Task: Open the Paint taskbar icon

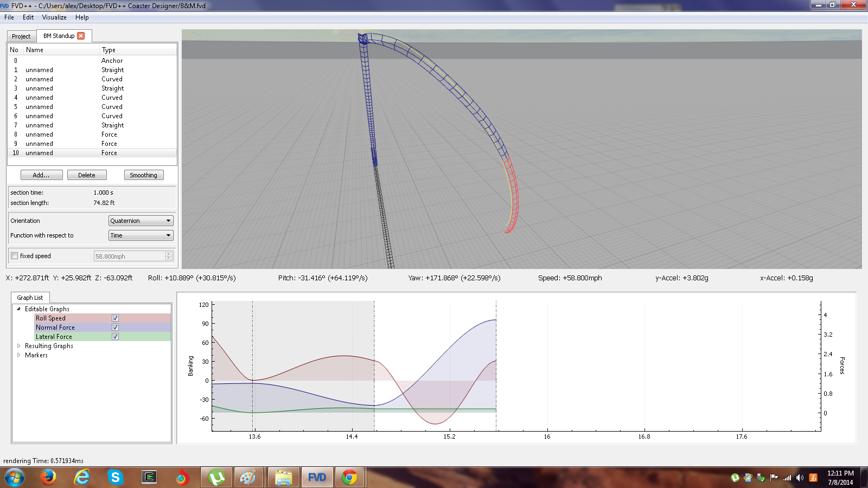Action: pyautogui.click(x=247, y=478)
